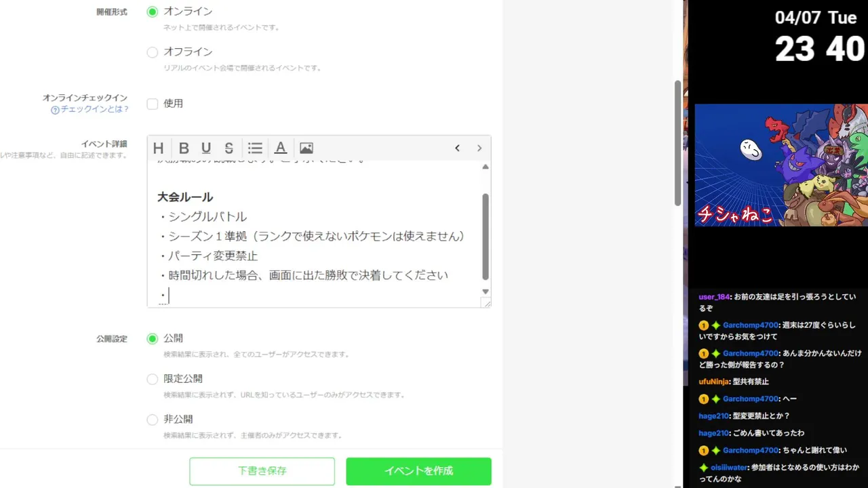Toggle bold formatting in the editor toolbar
The width and height of the screenshot is (868, 488).
pyautogui.click(x=184, y=148)
